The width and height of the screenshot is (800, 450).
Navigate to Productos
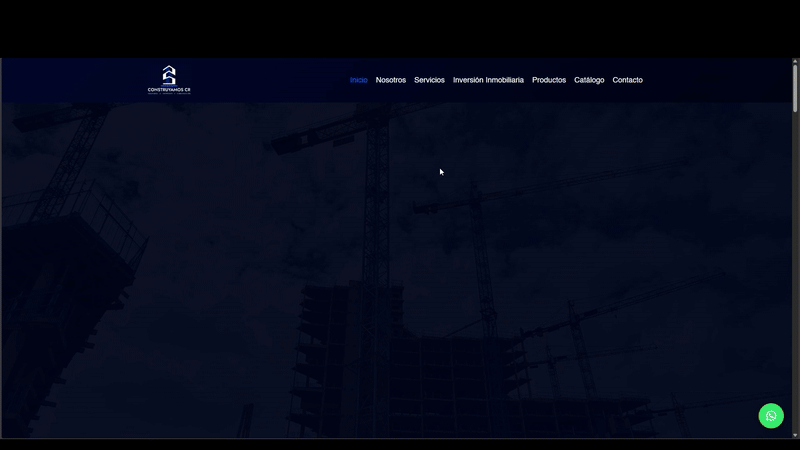tap(549, 80)
